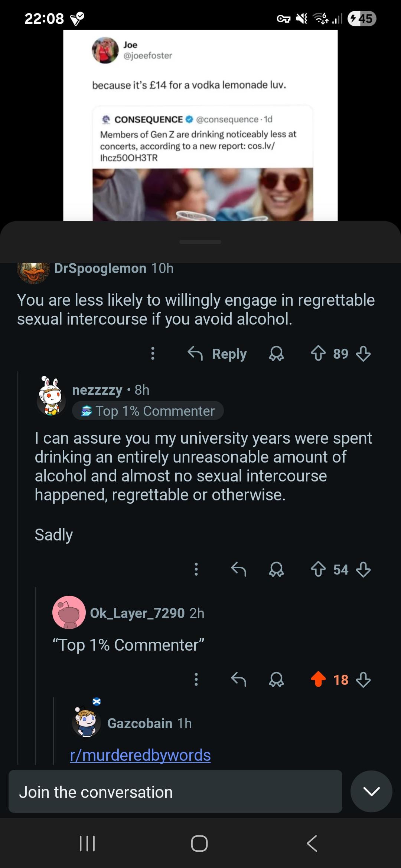
Task: Give award to DrSpooglemon's comment
Action: tap(276, 354)
